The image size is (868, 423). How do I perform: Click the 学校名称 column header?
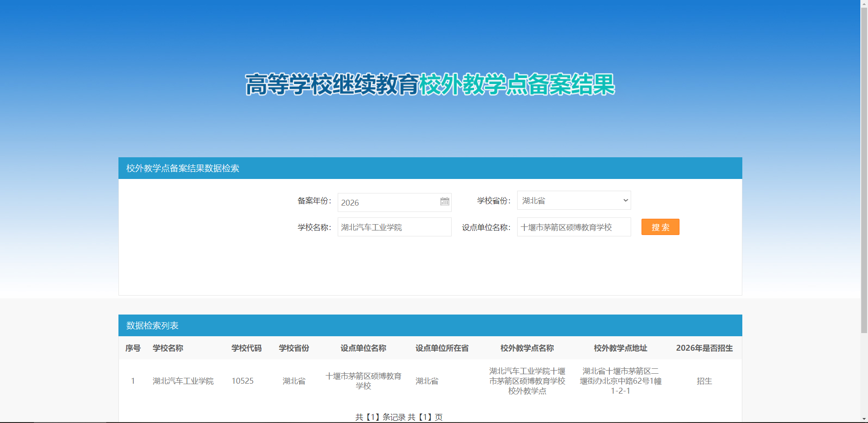tap(168, 348)
